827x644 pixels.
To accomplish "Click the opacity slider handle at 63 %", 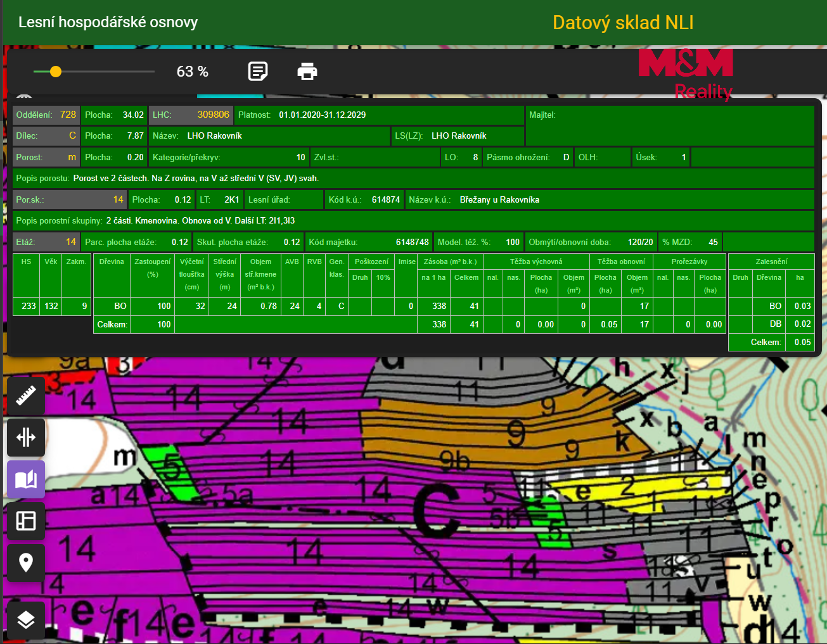I will tap(56, 72).
